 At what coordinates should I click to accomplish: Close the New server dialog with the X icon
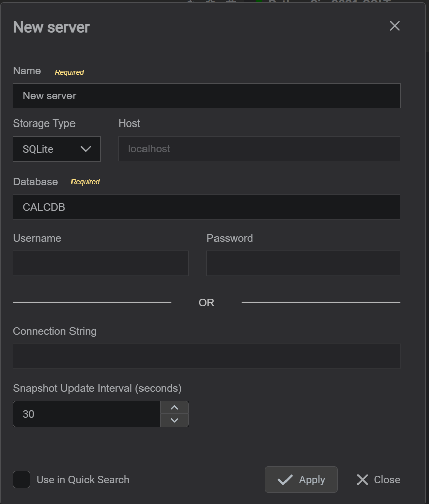tap(395, 26)
